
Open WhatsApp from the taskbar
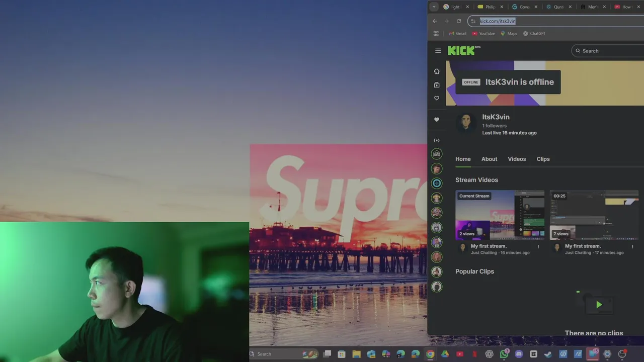click(x=504, y=354)
